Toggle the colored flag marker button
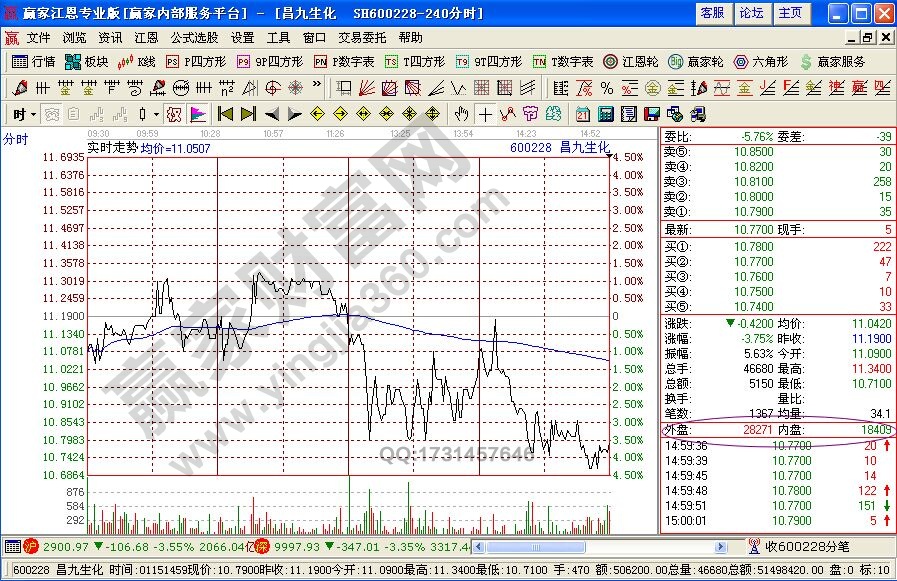This screenshot has width=897, height=581. pyautogui.click(x=198, y=113)
